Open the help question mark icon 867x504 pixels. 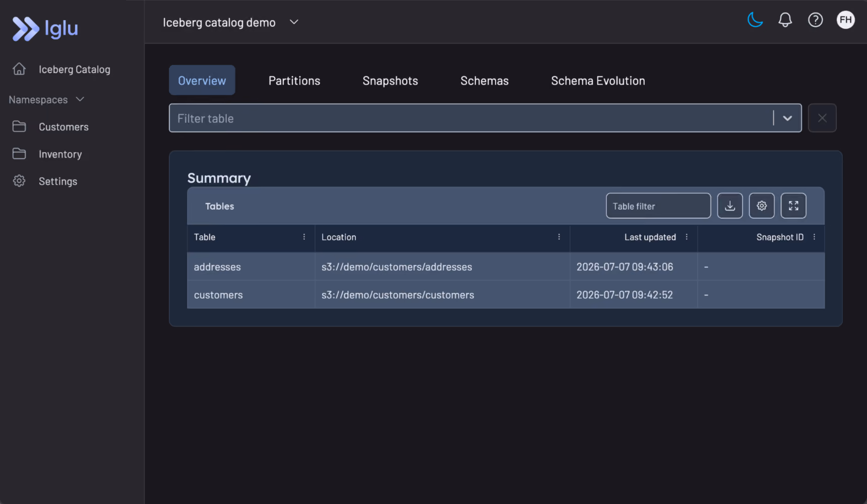[815, 20]
